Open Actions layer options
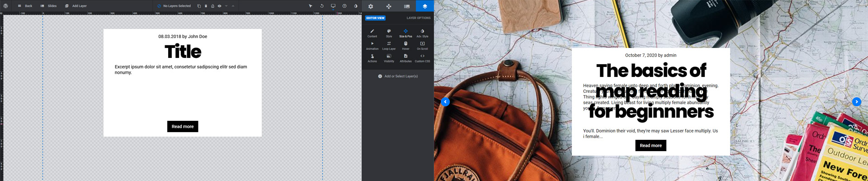This screenshot has height=181, width=868. 372,58
